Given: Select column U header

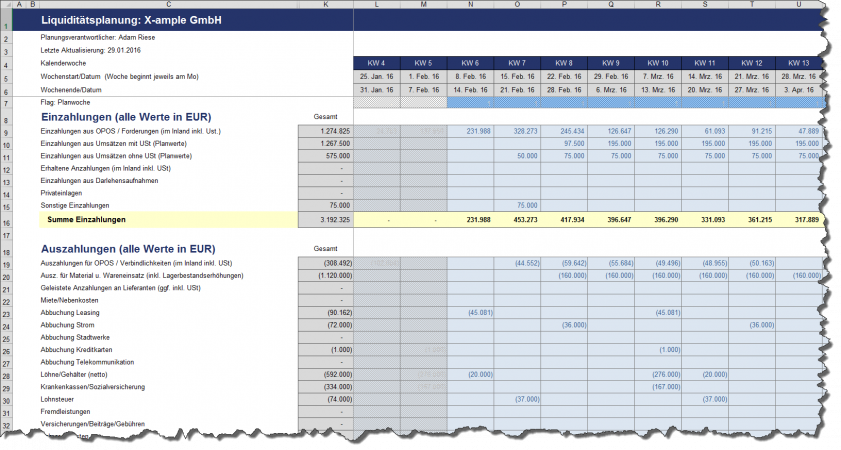Looking at the screenshot, I should 799,6.
